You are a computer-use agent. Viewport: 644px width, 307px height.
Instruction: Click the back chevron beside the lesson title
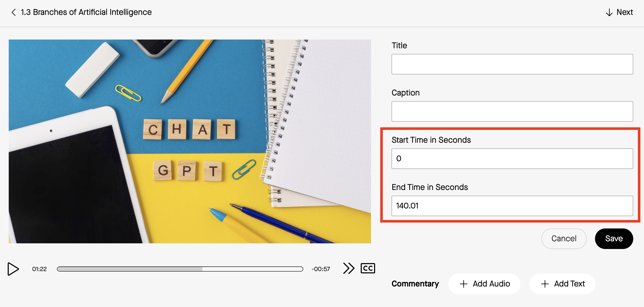point(13,12)
